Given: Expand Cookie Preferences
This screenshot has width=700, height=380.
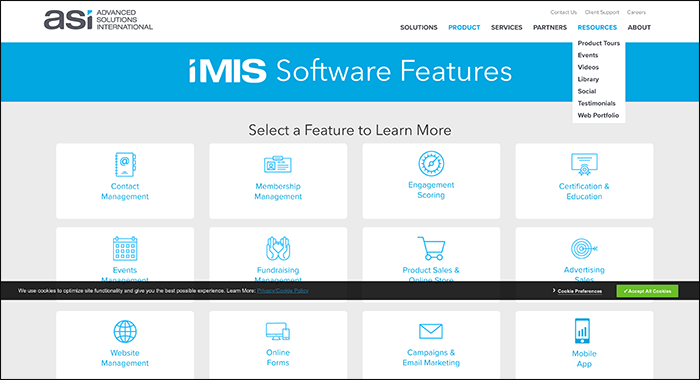Looking at the screenshot, I should [x=577, y=291].
